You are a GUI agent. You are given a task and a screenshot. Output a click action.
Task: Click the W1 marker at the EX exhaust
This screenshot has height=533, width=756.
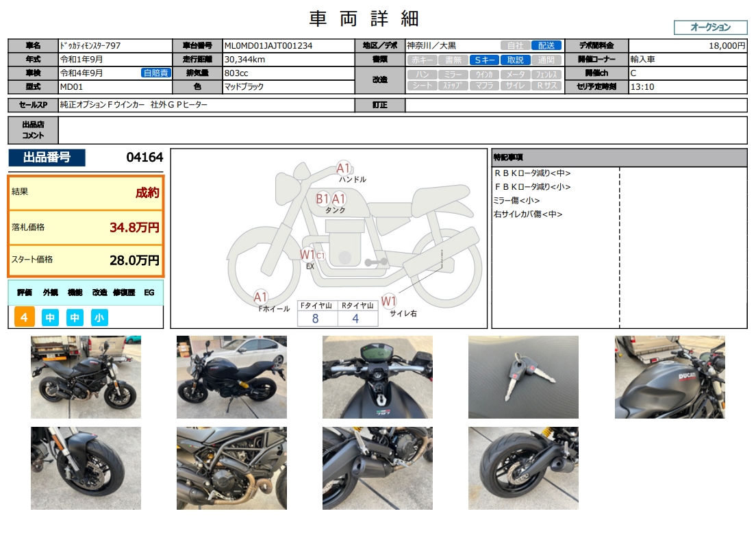(307, 254)
